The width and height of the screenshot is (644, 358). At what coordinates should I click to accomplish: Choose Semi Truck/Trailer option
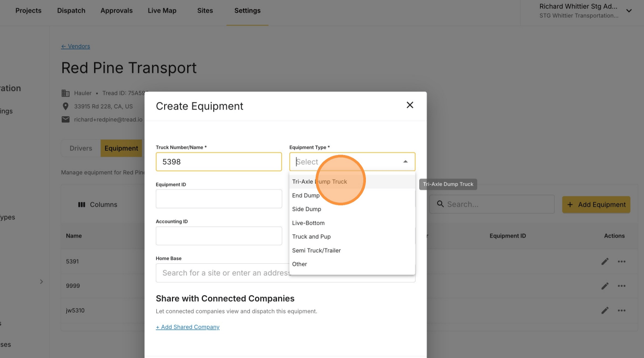(352, 250)
